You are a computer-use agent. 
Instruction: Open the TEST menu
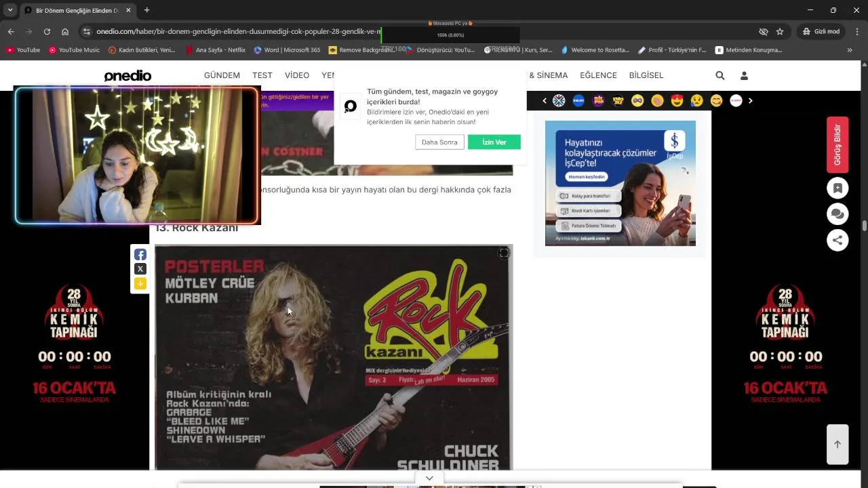262,75
